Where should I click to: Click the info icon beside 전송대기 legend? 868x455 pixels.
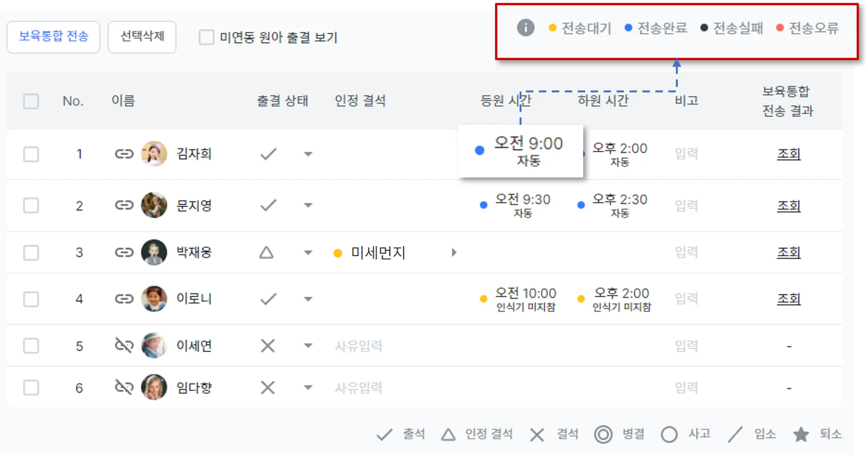[x=526, y=28]
